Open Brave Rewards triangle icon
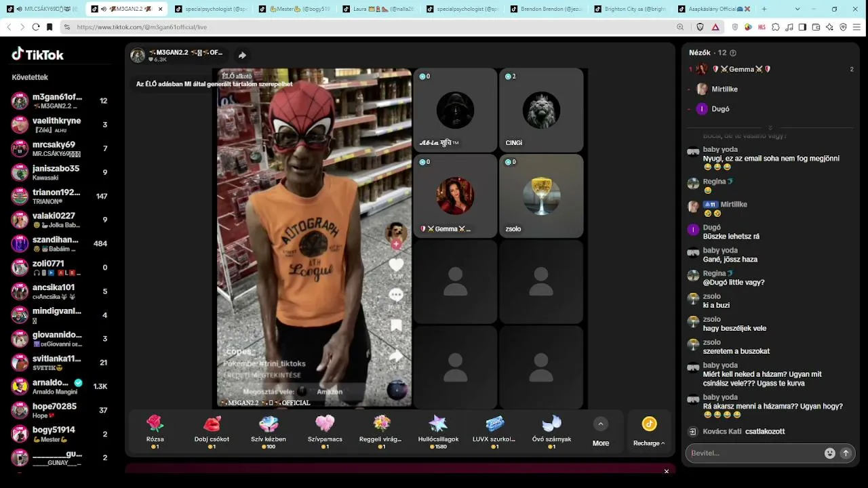Screen dimensions: 868x488 pyautogui.click(x=715, y=27)
